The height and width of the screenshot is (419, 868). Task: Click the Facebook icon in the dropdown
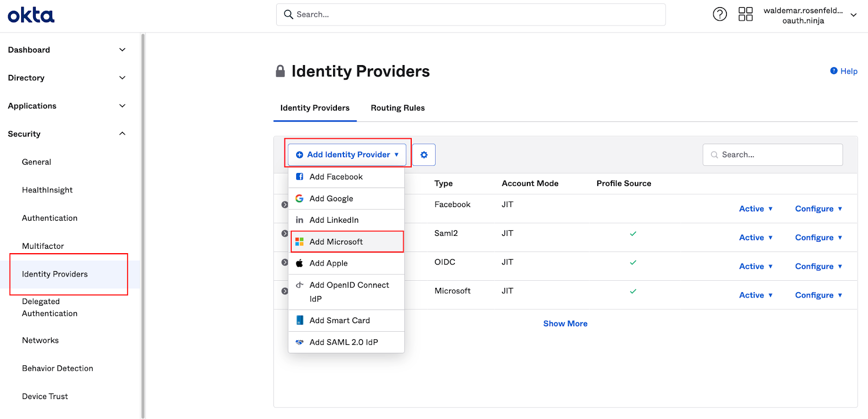click(299, 177)
